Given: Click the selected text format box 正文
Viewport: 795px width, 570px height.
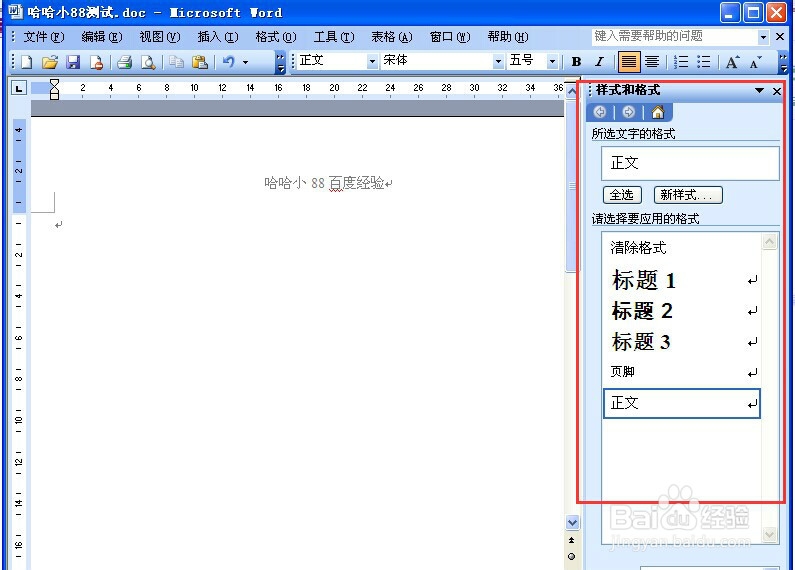Looking at the screenshot, I should click(690, 163).
